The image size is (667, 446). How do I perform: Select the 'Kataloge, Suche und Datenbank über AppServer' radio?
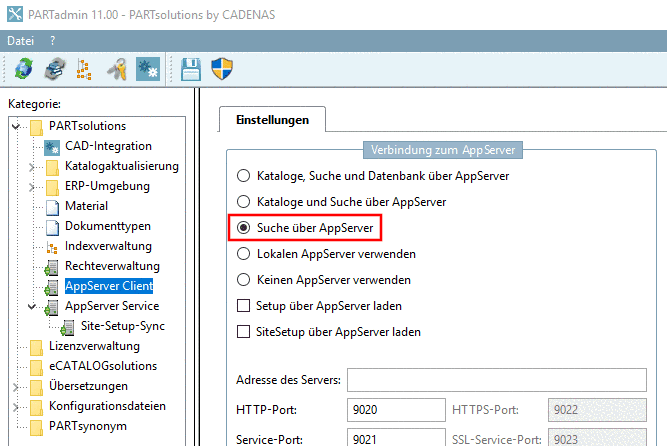(242, 175)
